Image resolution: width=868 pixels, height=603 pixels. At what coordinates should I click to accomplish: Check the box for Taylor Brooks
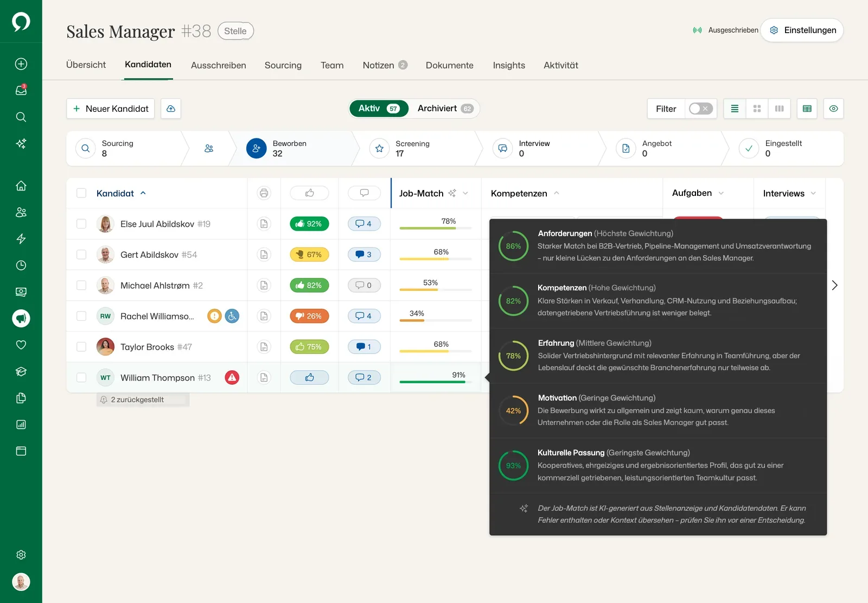click(81, 347)
